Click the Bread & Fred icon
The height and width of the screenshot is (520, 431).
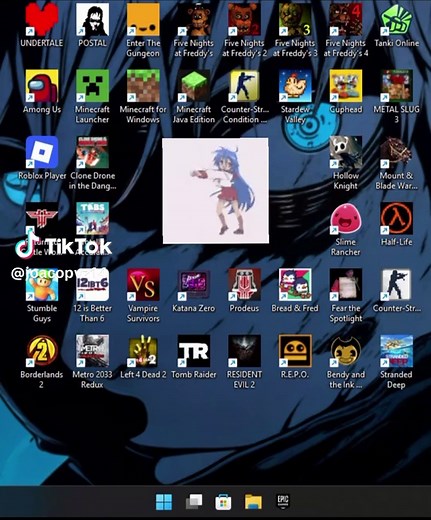pyautogui.click(x=295, y=285)
